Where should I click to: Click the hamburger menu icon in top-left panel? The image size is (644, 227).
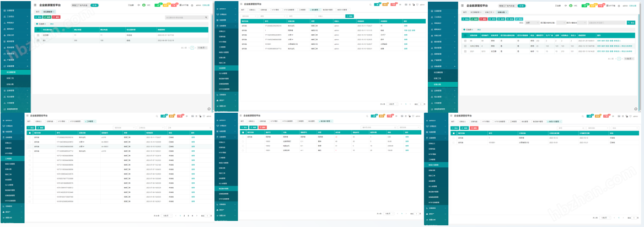(x=35, y=5)
